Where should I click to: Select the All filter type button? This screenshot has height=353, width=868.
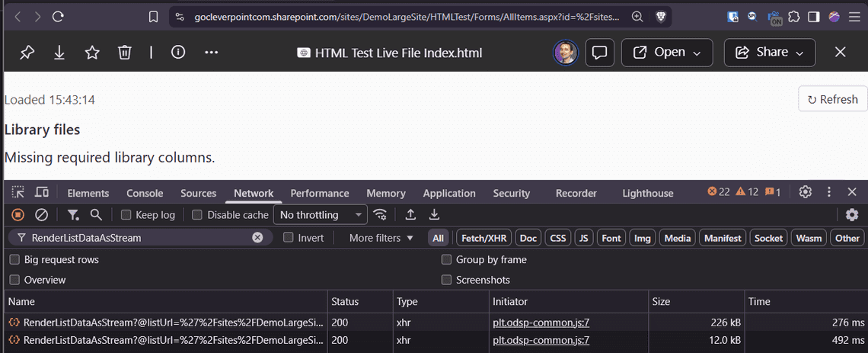tap(439, 239)
